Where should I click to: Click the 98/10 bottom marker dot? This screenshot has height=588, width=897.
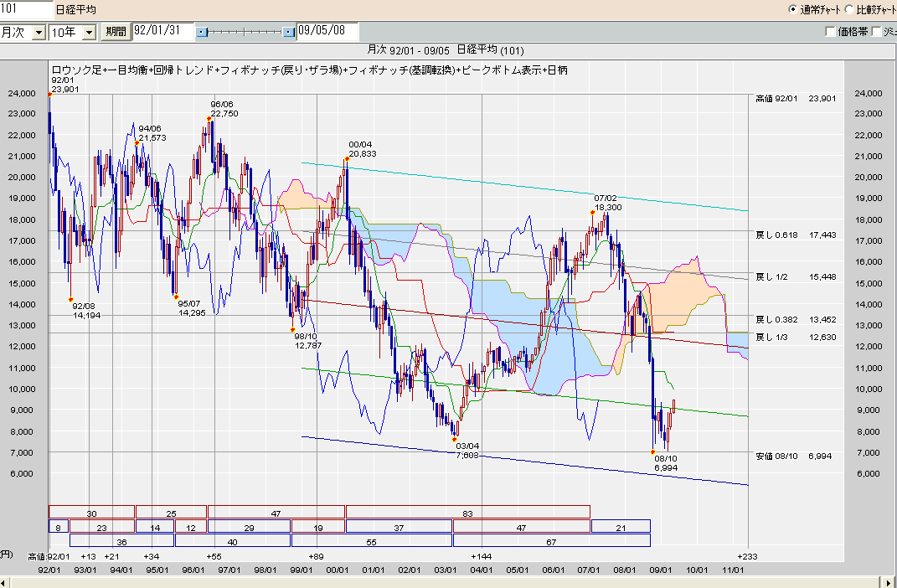pos(293,330)
